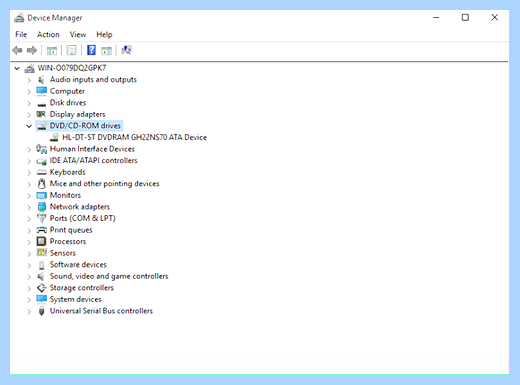Click the Device Manager title bar icon
Image resolution: width=520 pixels, height=385 pixels.
pyautogui.click(x=19, y=18)
